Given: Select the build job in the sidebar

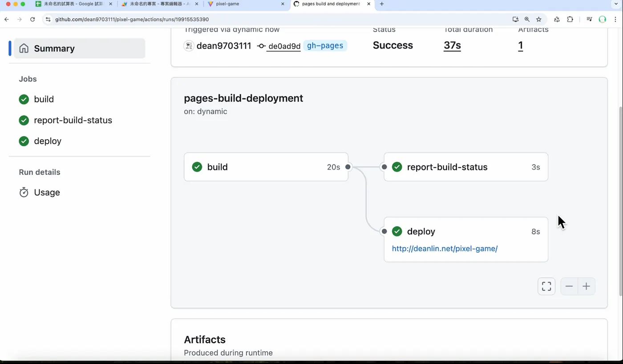Looking at the screenshot, I should point(44,99).
